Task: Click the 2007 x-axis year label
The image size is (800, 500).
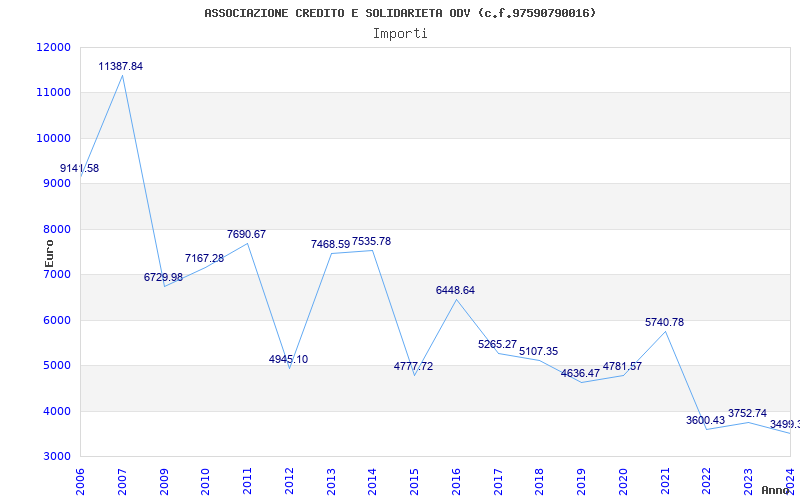Action: point(122,482)
